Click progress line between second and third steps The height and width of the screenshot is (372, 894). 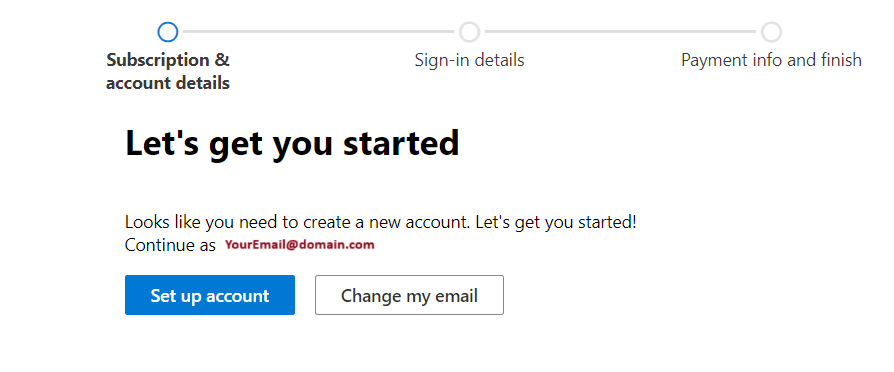click(x=620, y=31)
